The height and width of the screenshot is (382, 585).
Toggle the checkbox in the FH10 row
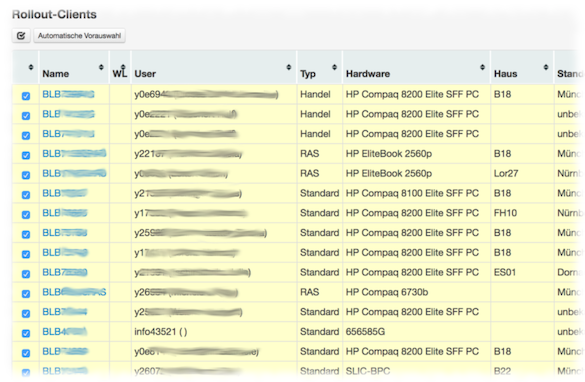point(26,215)
